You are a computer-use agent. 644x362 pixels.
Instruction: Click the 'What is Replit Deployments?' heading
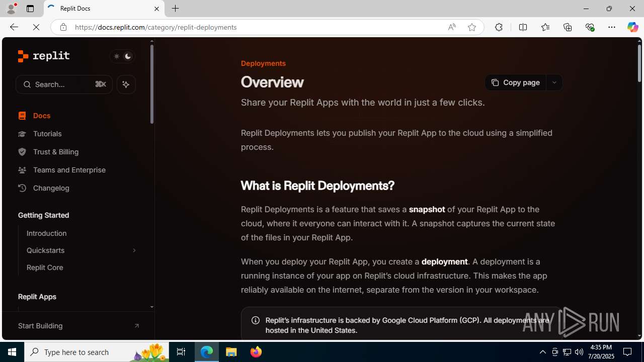pyautogui.click(x=317, y=186)
